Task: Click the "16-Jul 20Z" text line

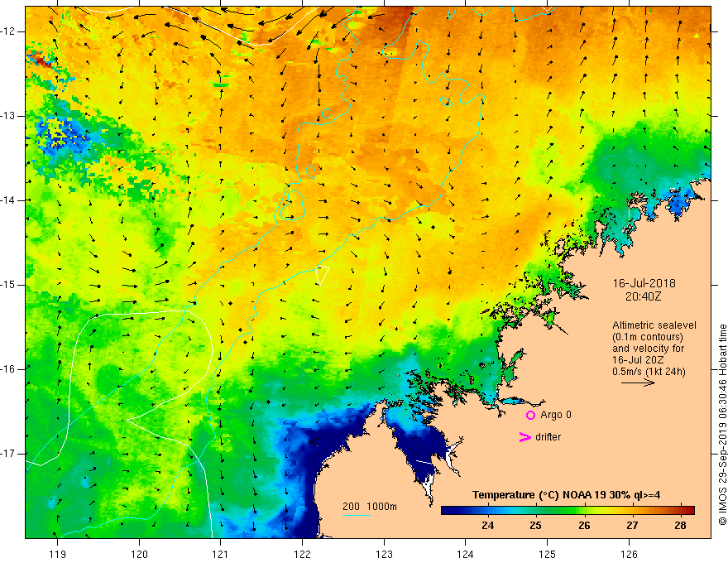Action: tap(638, 360)
